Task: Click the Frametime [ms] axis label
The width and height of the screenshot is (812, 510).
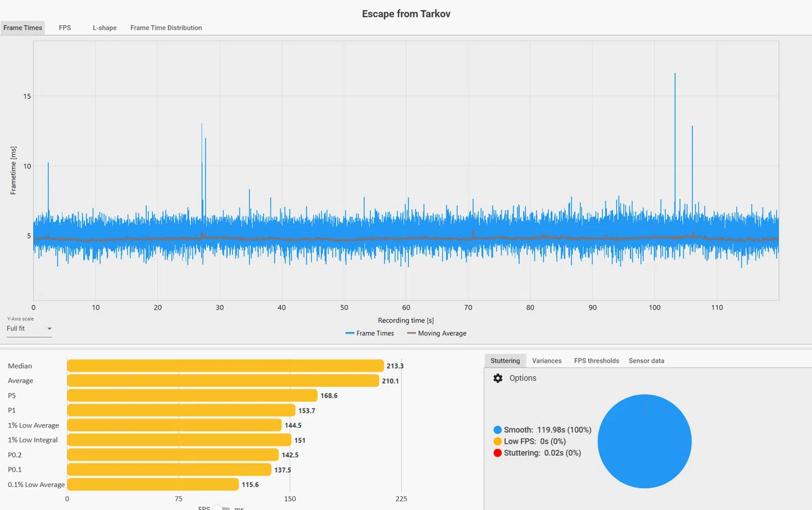Action: [x=14, y=169]
